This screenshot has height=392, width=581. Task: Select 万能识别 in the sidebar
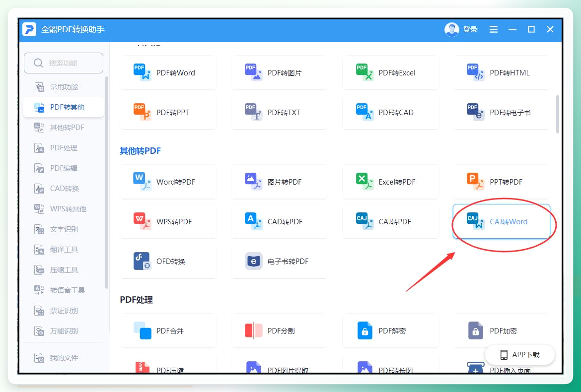tap(64, 331)
